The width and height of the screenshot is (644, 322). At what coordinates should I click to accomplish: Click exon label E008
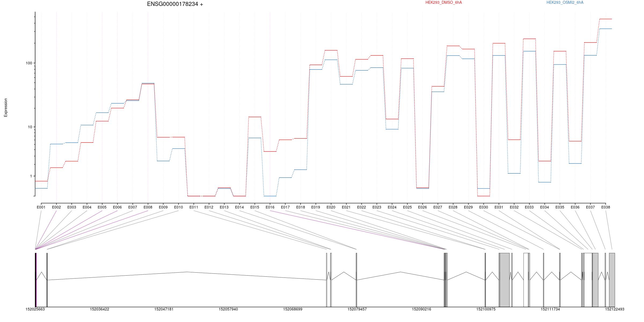click(x=148, y=207)
